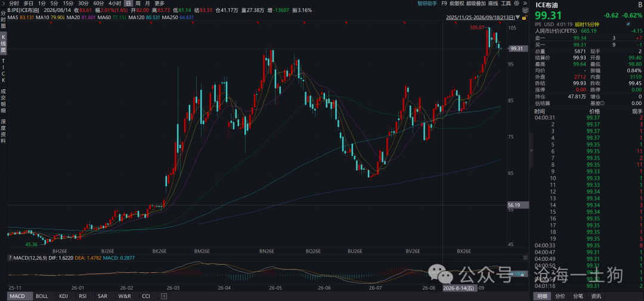
Task: Collapse the right quote panel using its edge handle
Action: [530, 150]
